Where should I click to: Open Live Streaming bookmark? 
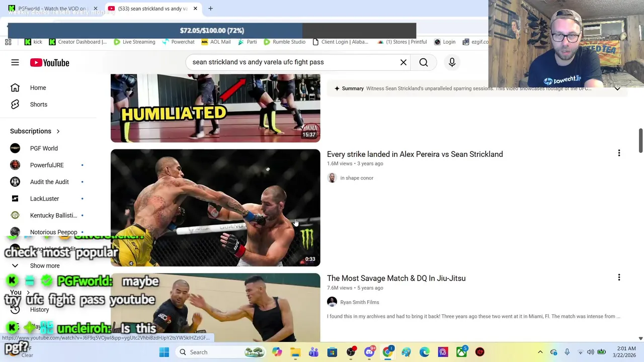point(134,42)
